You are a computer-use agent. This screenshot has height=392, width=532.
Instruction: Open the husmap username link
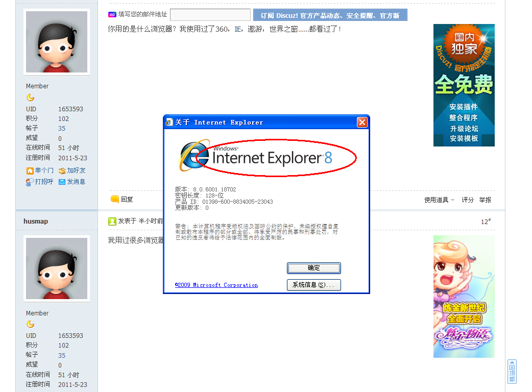pos(36,221)
